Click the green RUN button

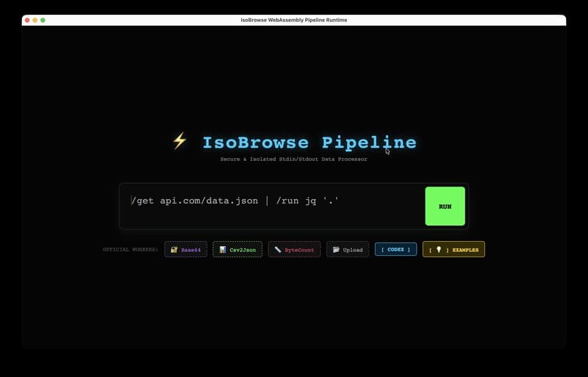coord(445,207)
